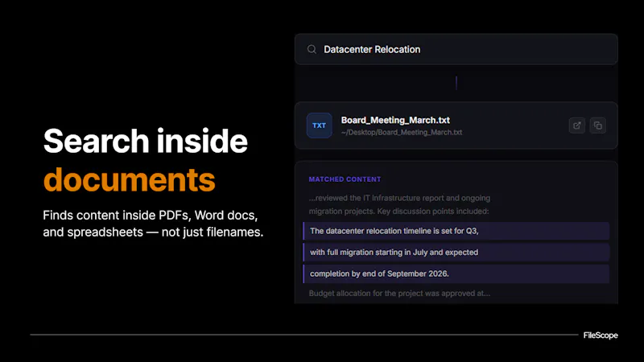Click the TXT file type badge

pyautogui.click(x=319, y=125)
